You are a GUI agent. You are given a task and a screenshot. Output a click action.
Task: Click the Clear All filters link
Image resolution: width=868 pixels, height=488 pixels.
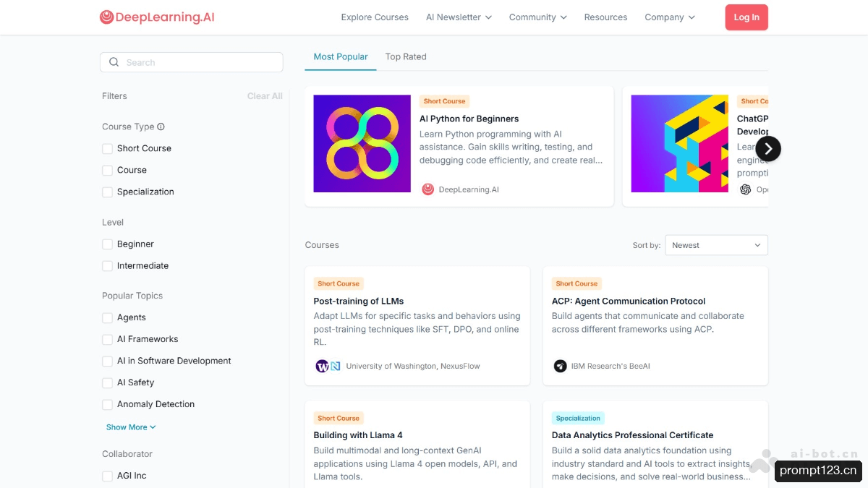pos(265,96)
